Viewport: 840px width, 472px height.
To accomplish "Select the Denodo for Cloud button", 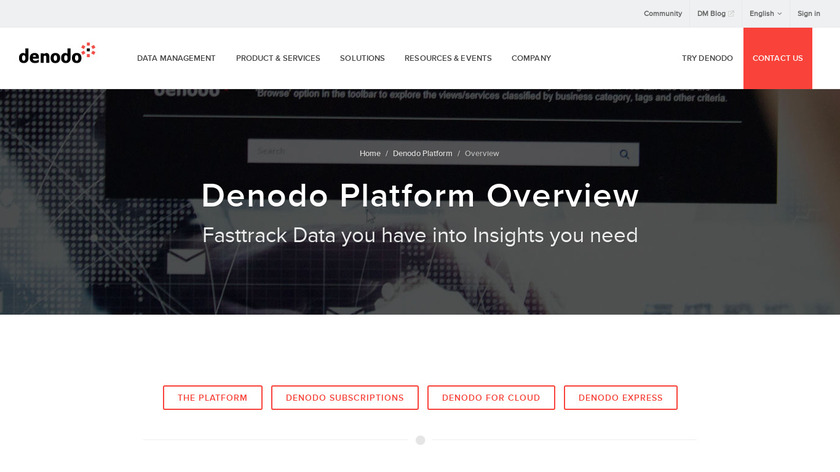I will 491,398.
